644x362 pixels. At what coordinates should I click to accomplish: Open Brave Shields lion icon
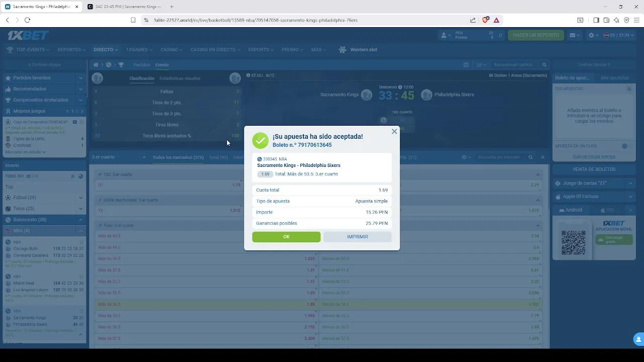(486, 20)
